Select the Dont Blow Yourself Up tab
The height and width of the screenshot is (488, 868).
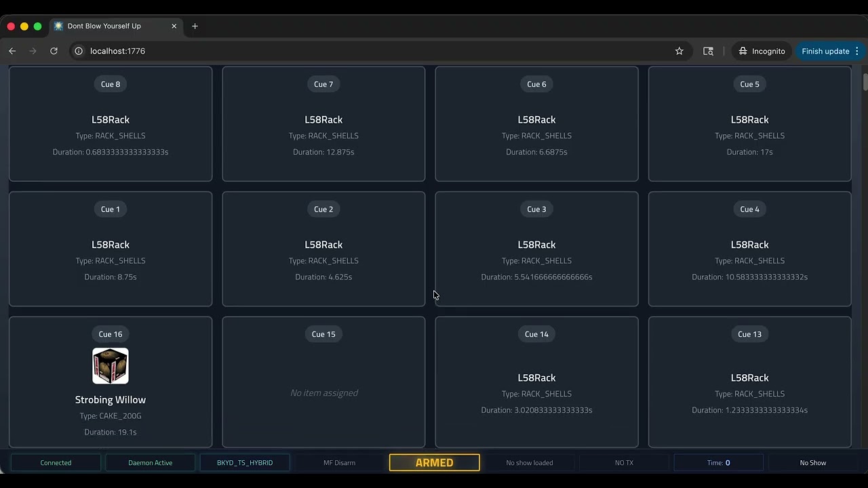click(x=115, y=26)
